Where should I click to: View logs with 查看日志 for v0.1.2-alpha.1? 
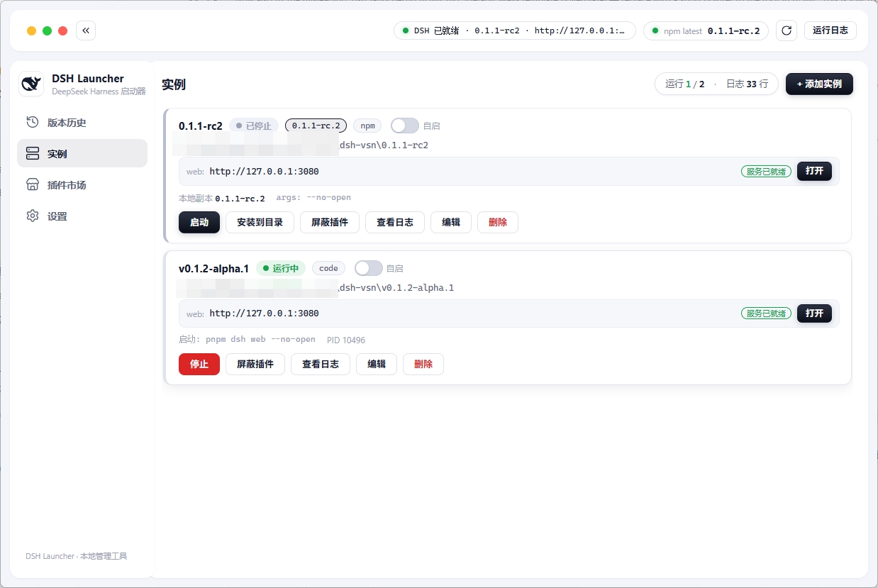point(321,364)
